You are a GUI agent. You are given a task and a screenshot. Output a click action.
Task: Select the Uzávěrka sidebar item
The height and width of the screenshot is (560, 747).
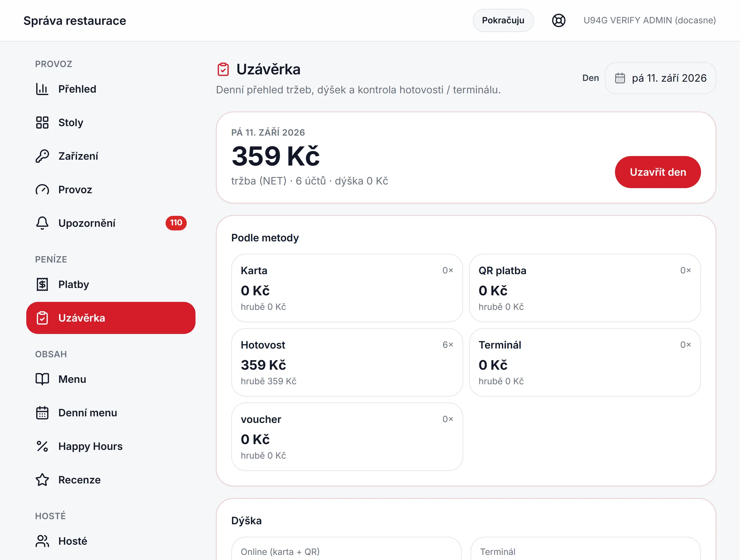(111, 318)
